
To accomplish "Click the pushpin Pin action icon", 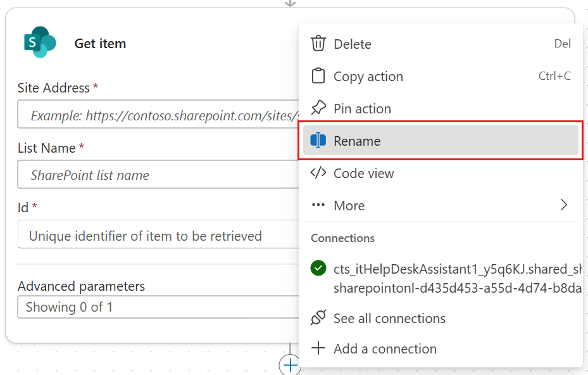I will (318, 108).
